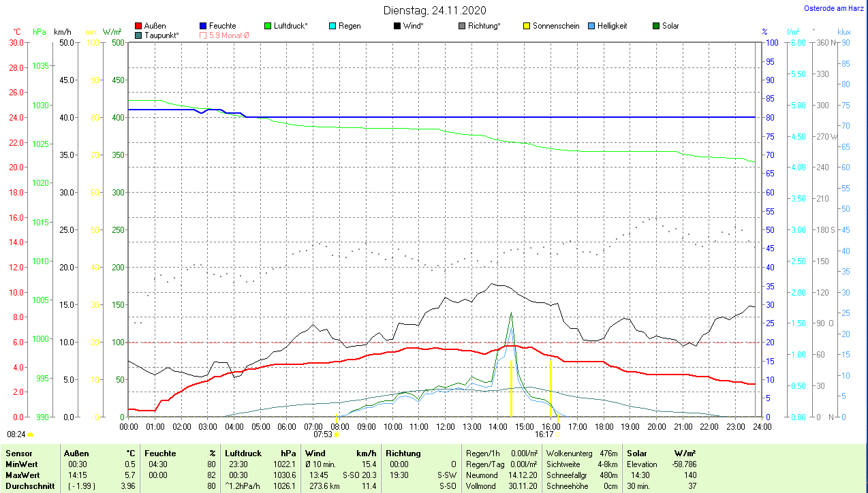Viewport: 868px width, 493px height.
Task: Click the dark green Solar legend square
Action: pyautogui.click(x=657, y=26)
